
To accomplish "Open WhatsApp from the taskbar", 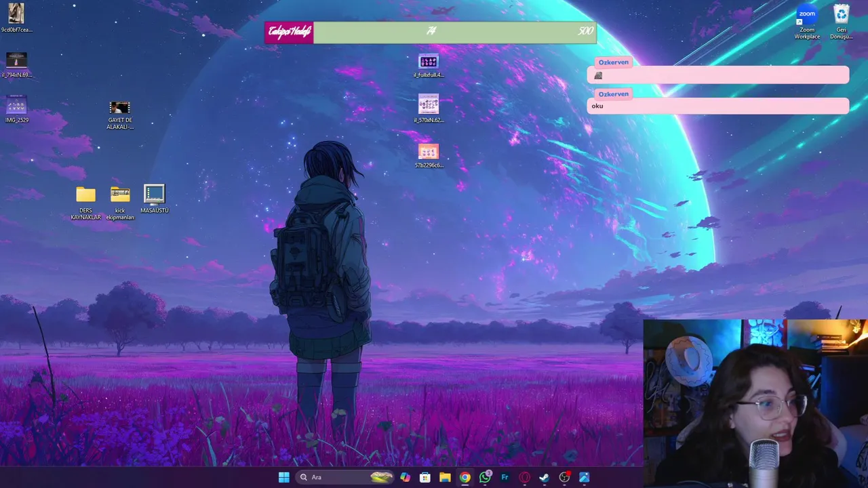I will coord(485,477).
